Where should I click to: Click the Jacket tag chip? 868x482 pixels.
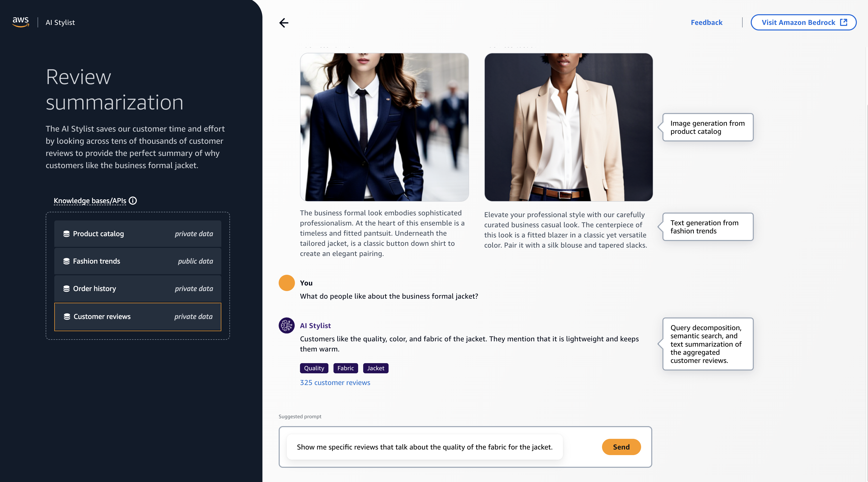375,368
